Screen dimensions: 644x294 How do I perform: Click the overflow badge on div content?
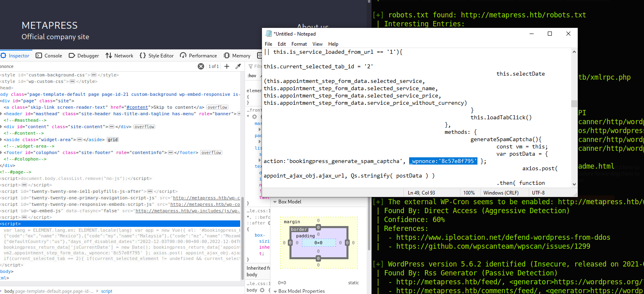(144, 127)
